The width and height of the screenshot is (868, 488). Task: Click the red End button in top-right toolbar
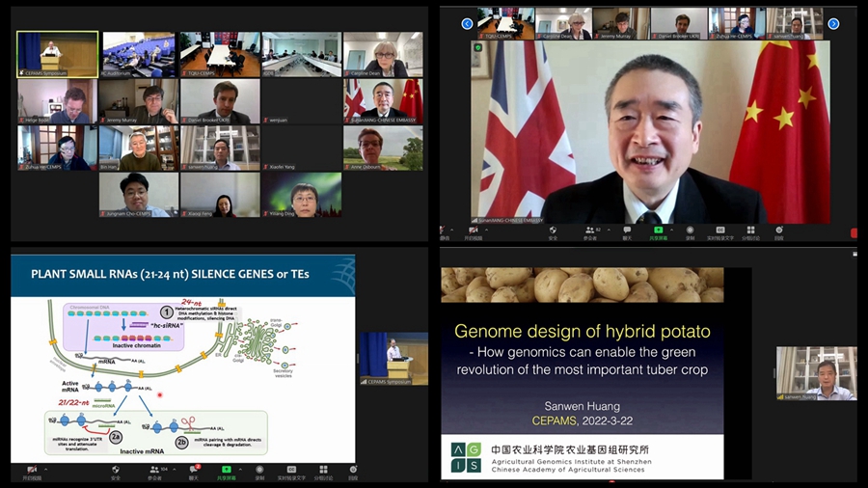pyautogui.click(x=854, y=231)
